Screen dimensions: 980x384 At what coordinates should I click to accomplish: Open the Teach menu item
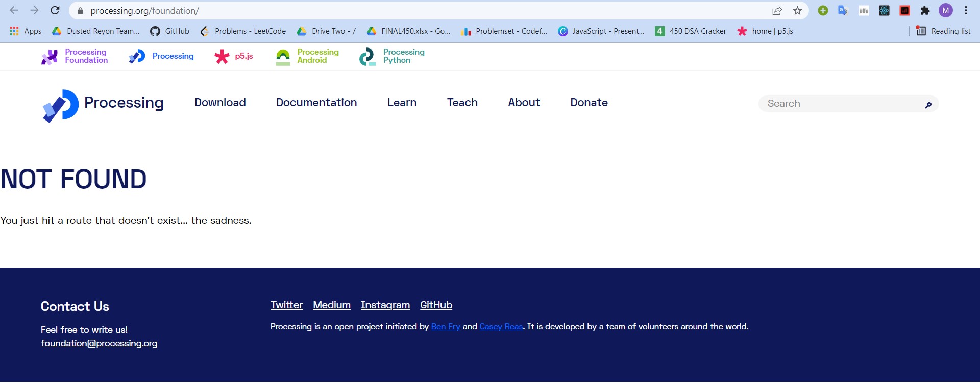[x=462, y=103]
